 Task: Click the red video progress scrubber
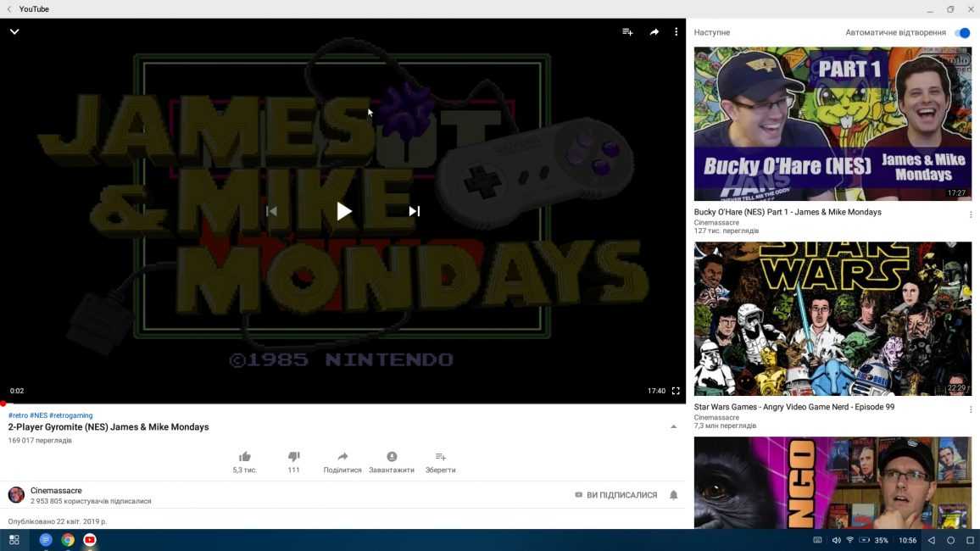tap(3, 404)
